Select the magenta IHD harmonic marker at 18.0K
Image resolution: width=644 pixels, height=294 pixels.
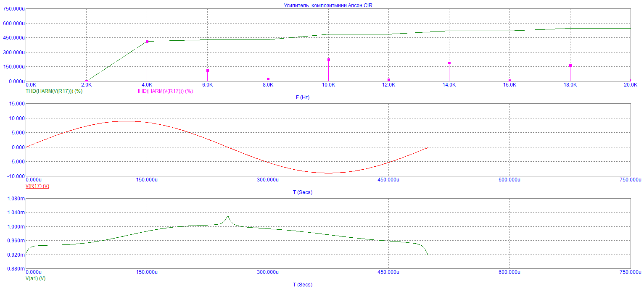[570, 66]
